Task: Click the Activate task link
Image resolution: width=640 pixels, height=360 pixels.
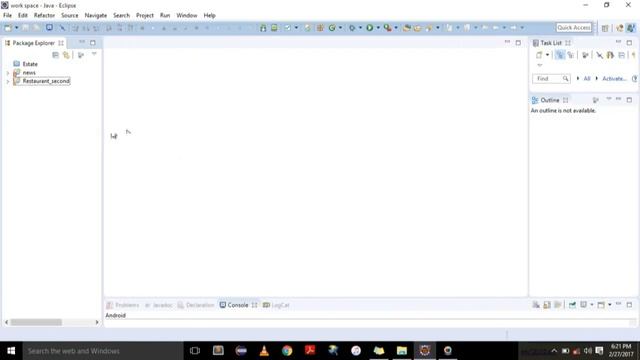Action: tap(614, 78)
